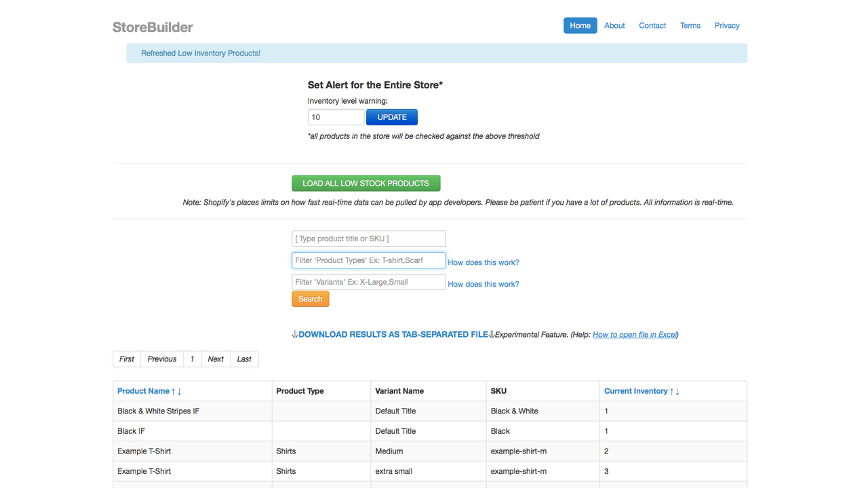Click 'Example T-Shirt' in the extra small row
Viewport: 868px width, 488px height.
(x=144, y=471)
